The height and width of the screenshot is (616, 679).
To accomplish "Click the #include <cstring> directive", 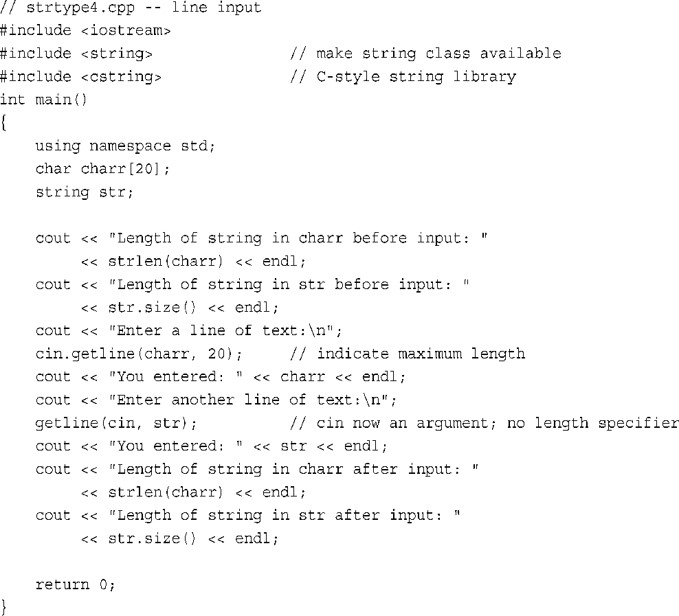I will 80,77.
